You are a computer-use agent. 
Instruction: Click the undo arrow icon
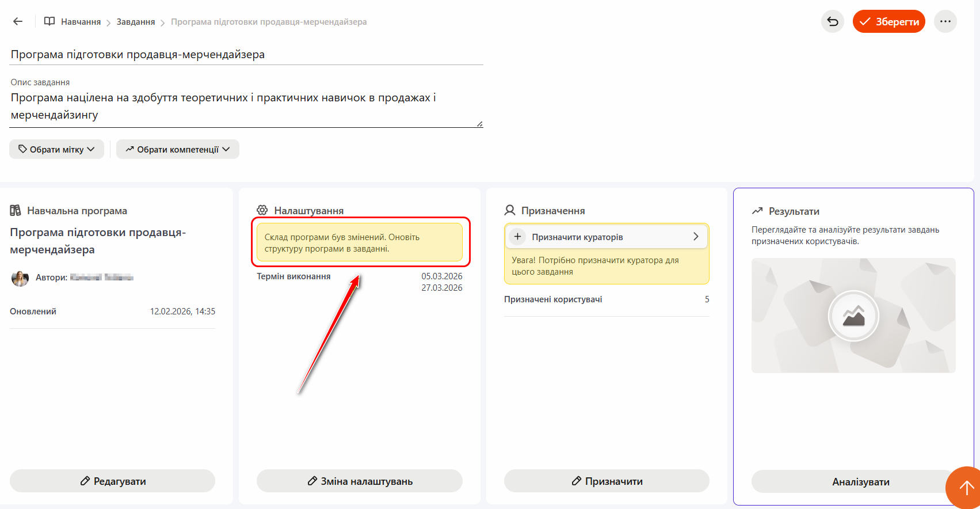pos(832,21)
